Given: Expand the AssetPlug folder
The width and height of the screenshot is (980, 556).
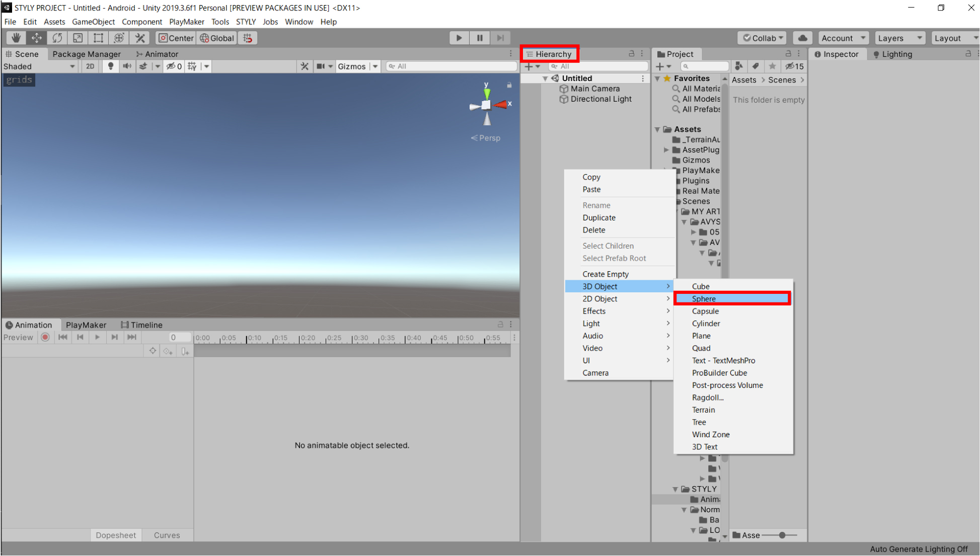Looking at the screenshot, I should point(666,150).
